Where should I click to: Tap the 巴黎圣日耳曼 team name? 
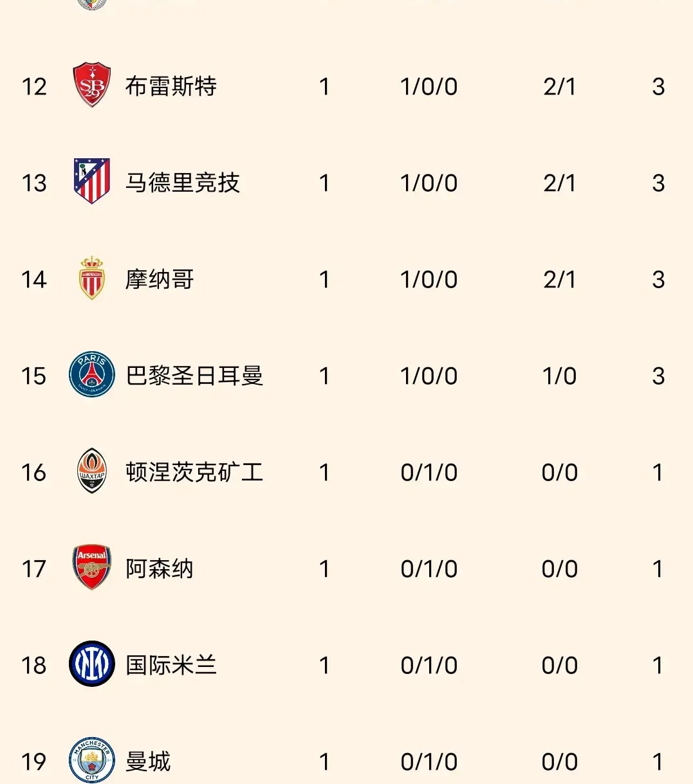(194, 376)
